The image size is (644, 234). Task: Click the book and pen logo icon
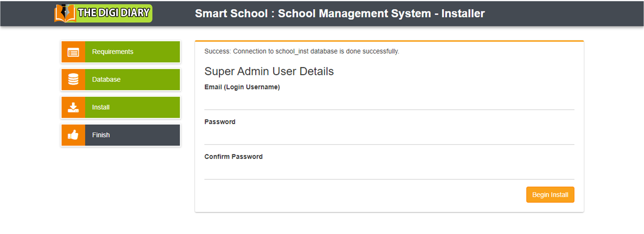point(65,13)
